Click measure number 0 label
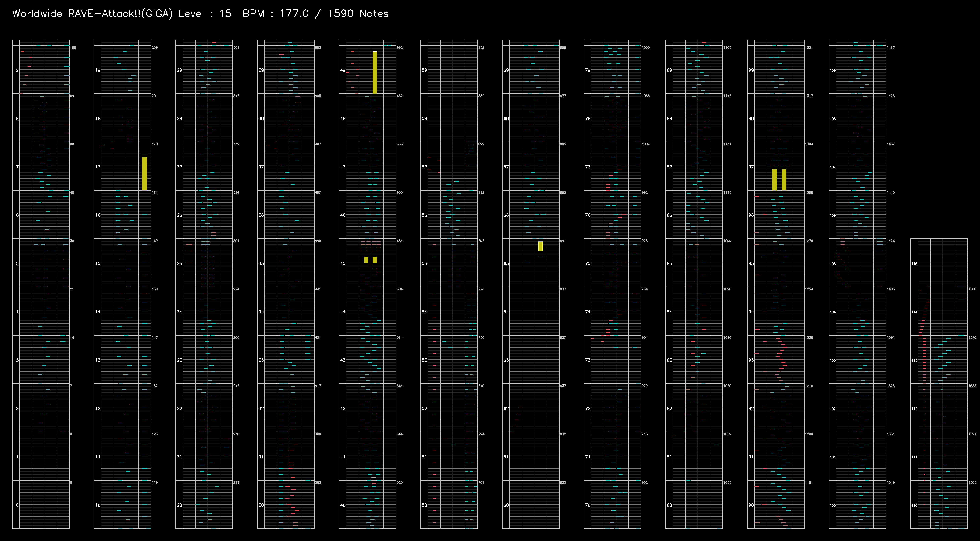 pyautogui.click(x=17, y=505)
